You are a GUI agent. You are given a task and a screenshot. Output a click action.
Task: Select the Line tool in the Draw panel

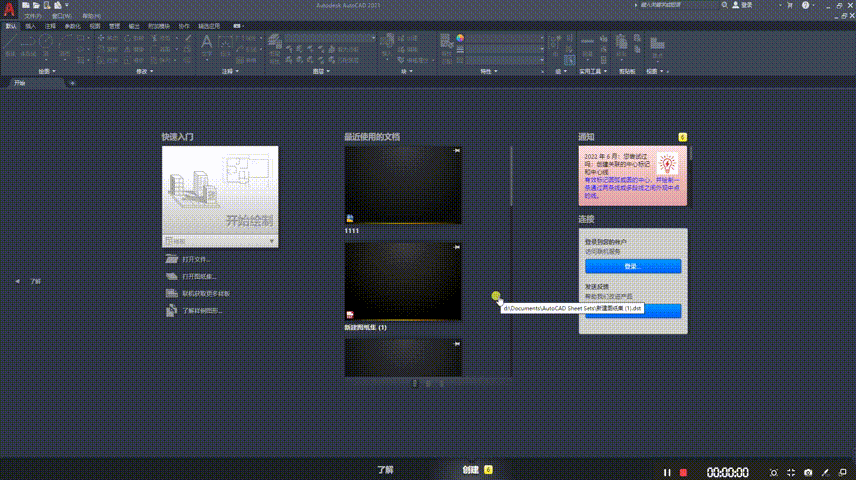tap(10, 46)
